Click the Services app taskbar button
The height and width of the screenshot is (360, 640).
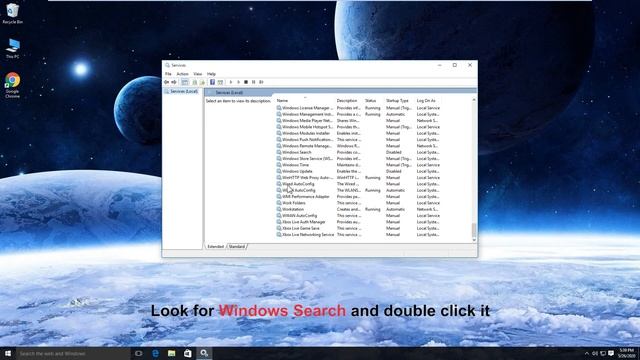204,353
